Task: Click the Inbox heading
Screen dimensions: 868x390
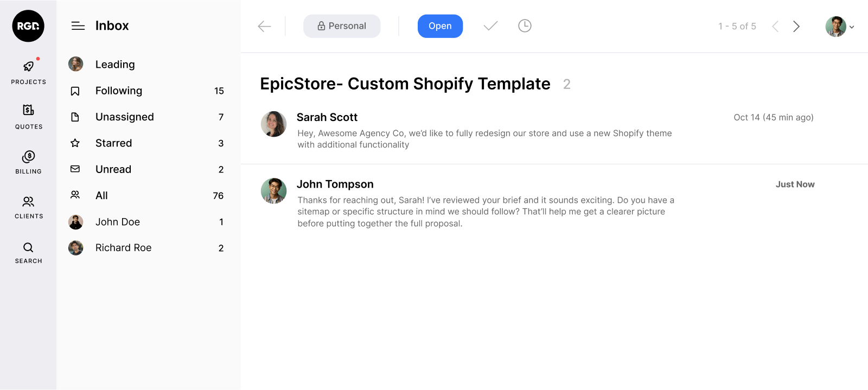Action: 112,25
